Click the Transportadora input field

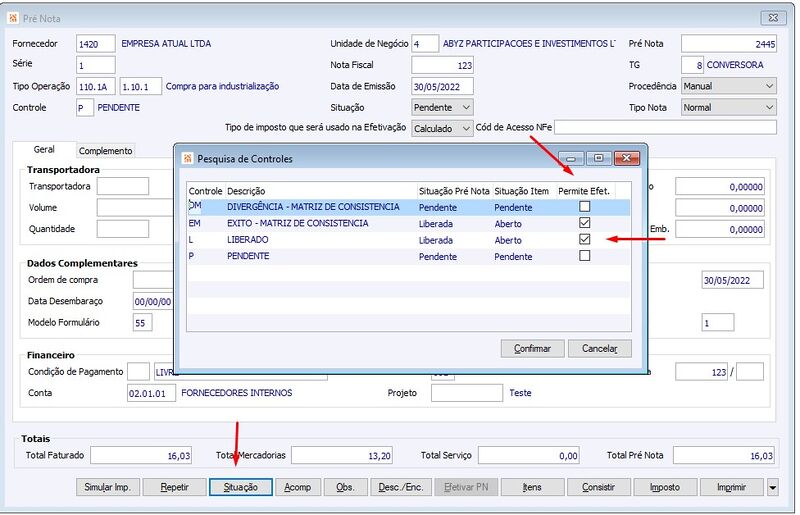(123, 186)
